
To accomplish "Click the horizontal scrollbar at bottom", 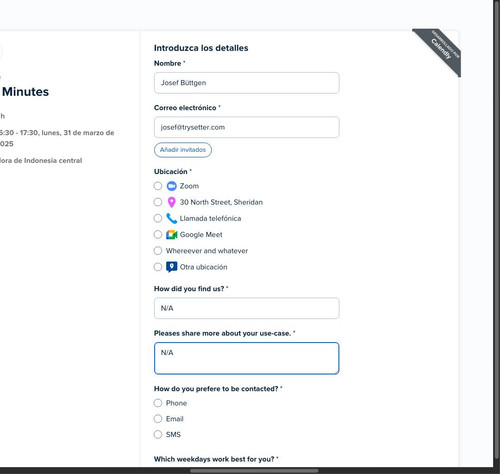I will [254, 471].
